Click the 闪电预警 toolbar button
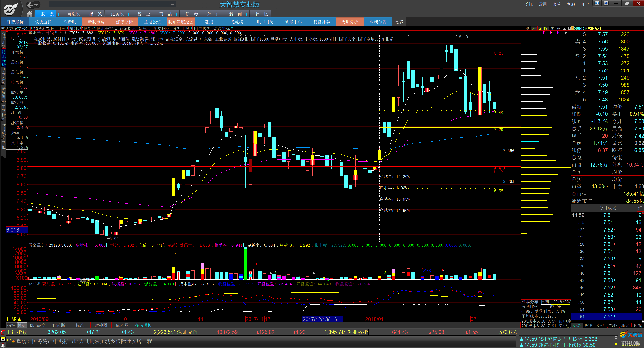This screenshot has height=348, width=644. pyautogui.click(x=202, y=29)
